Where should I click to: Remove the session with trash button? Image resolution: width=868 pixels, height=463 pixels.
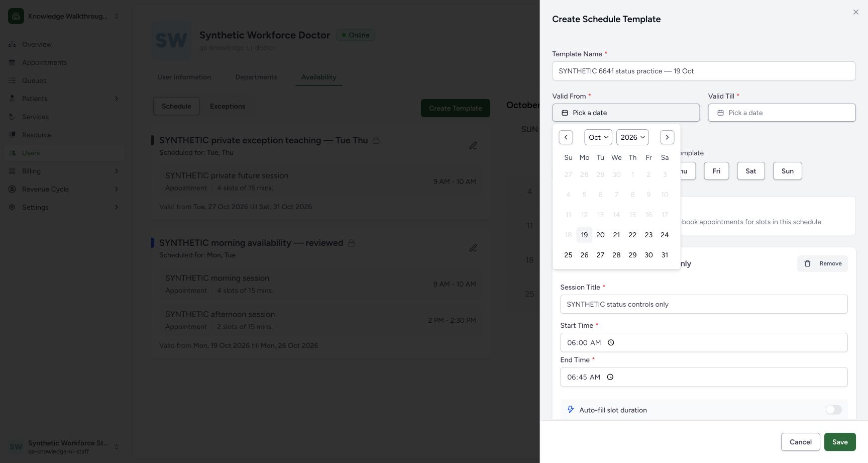(822, 263)
